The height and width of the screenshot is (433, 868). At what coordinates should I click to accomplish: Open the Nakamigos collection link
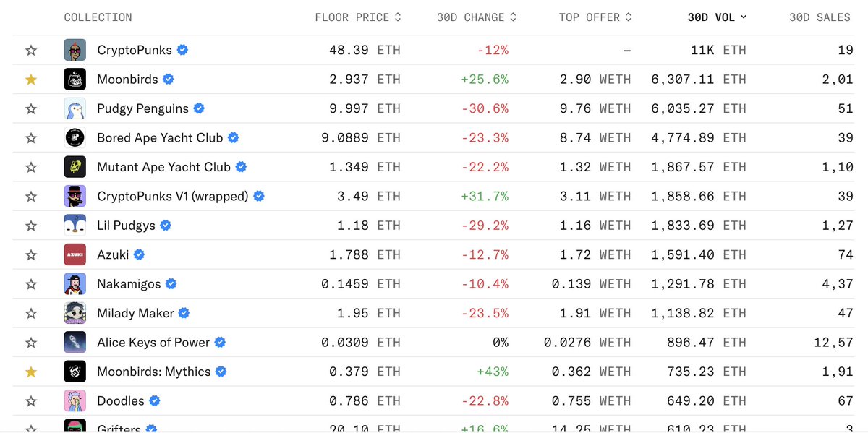[129, 284]
